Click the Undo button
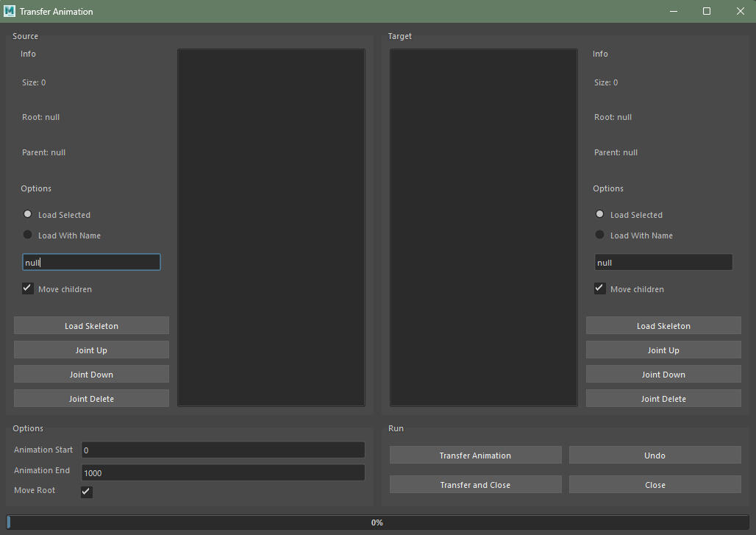 (655, 456)
